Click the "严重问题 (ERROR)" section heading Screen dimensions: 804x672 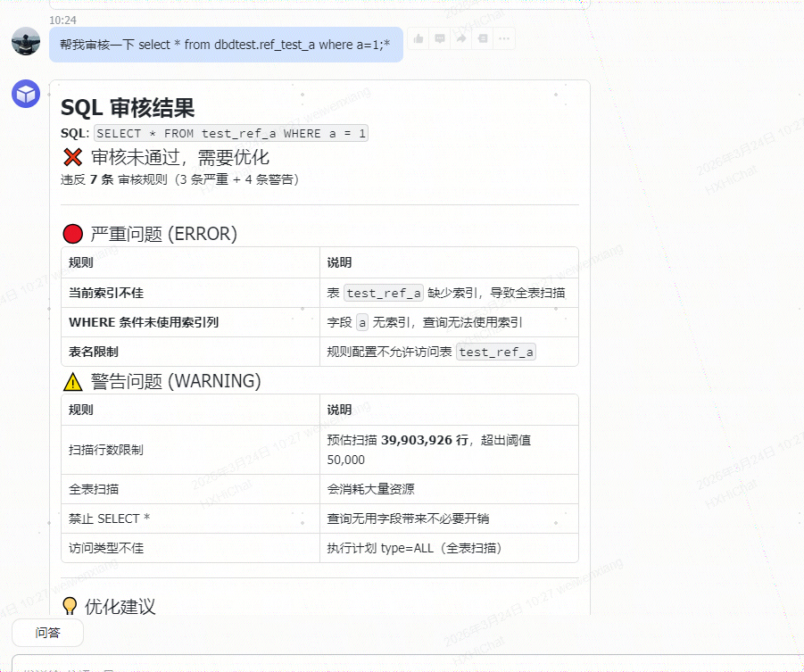coord(150,234)
